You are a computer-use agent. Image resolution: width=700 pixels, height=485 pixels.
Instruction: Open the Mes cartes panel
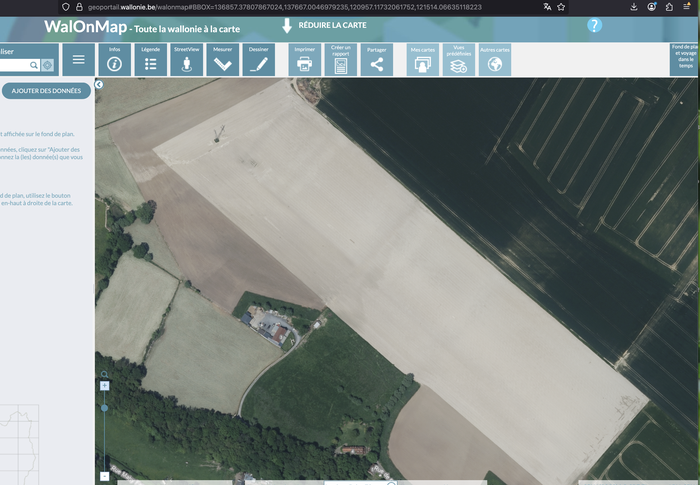click(x=423, y=60)
